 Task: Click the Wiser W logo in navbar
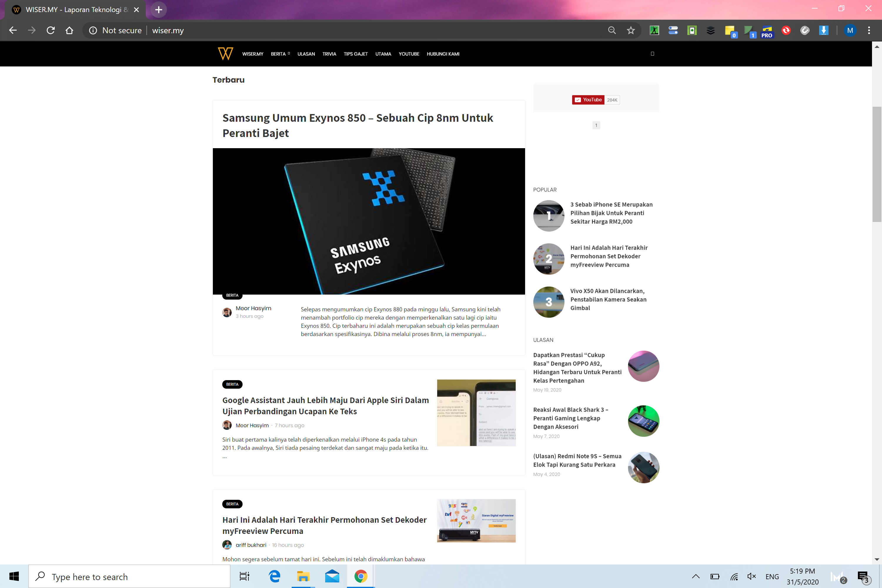point(225,54)
